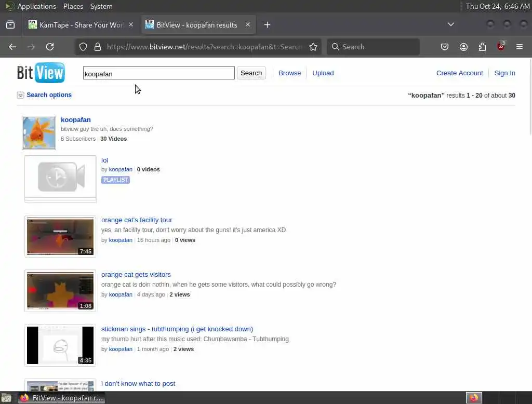Open the System menu
The width and height of the screenshot is (532, 404).
coord(101,6)
